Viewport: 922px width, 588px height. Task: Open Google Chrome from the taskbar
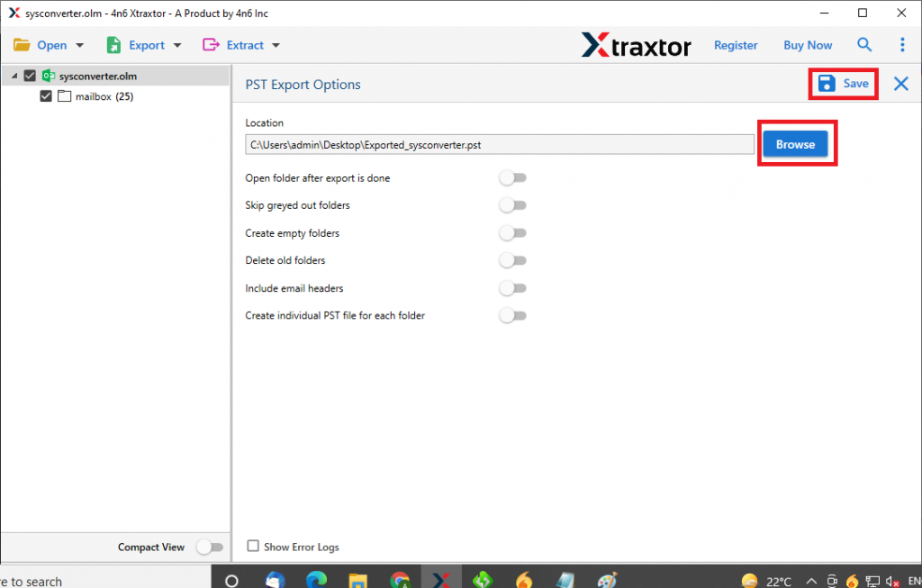[400, 580]
